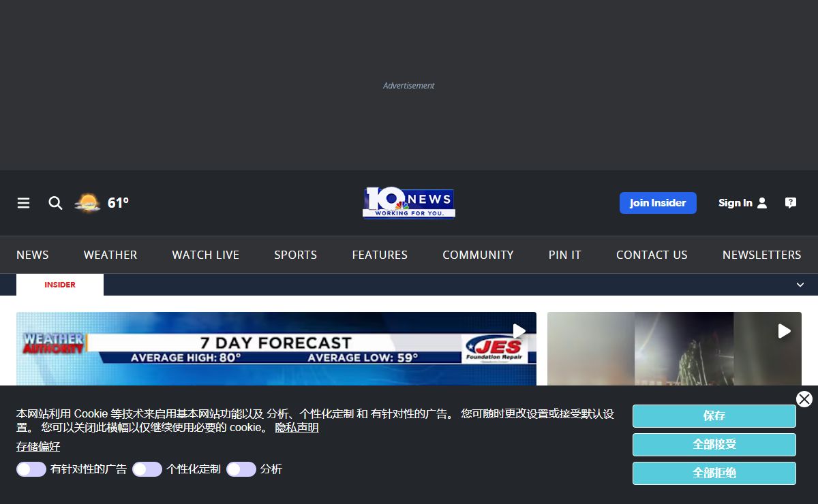Click Reject All (全部拒绝) button
Viewport: 818px width, 504px height.
(714, 473)
